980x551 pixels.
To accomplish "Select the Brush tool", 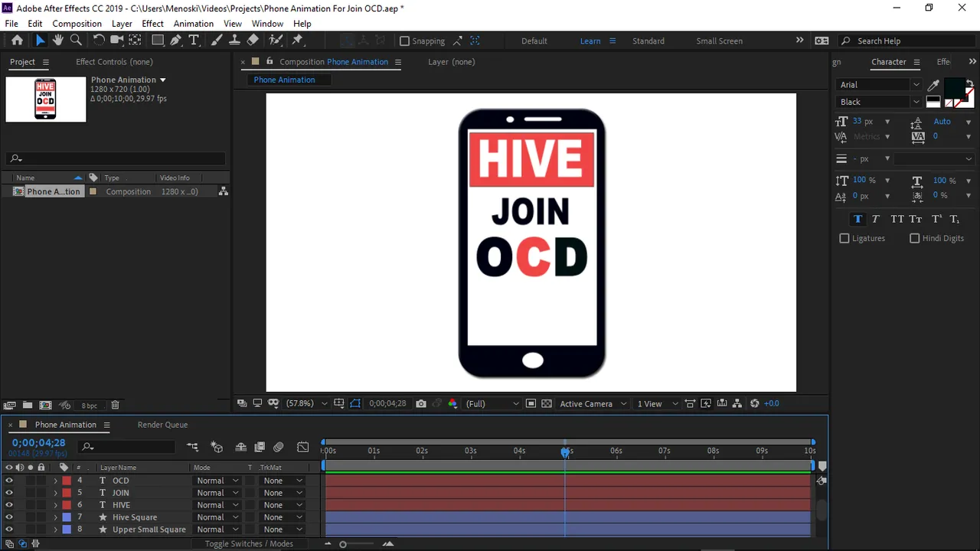I will pyautogui.click(x=217, y=41).
